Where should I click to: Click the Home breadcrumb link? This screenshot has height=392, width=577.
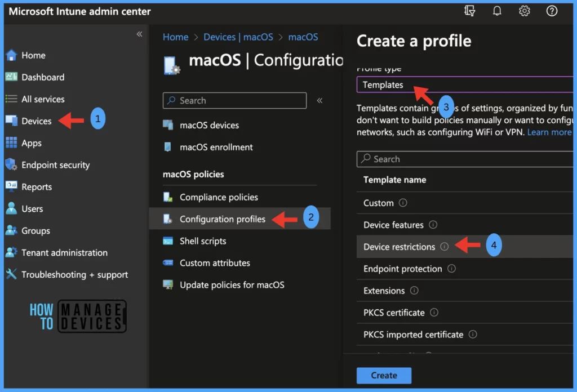(x=176, y=37)
